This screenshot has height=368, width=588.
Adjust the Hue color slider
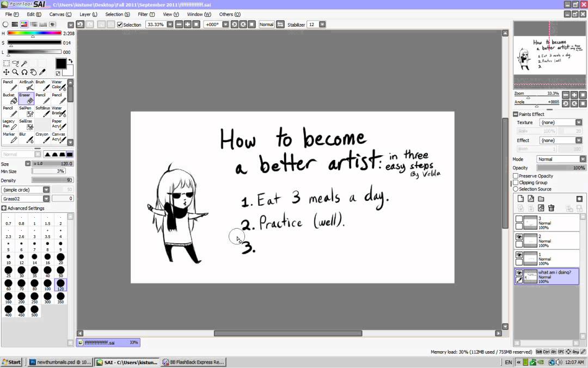[x=34, y=33]
